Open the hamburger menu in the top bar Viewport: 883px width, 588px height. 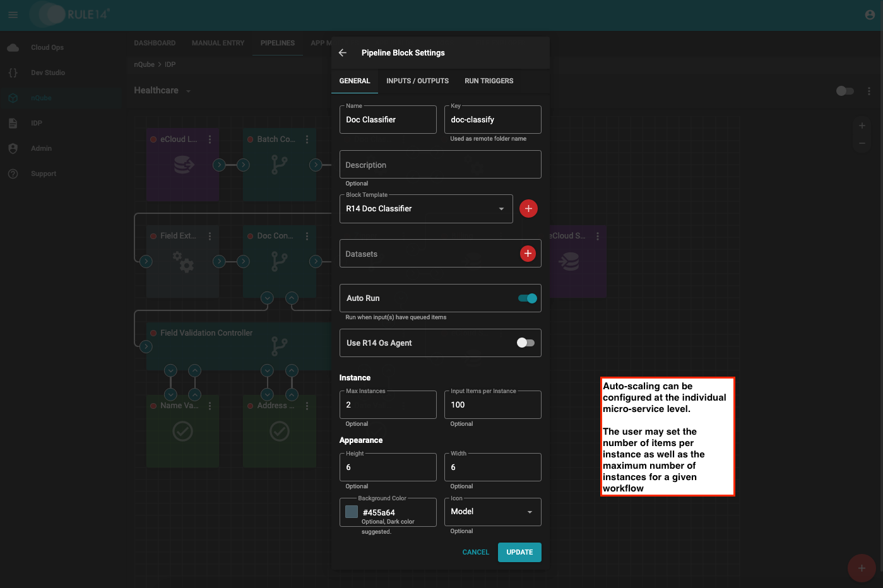pos(13,15)
